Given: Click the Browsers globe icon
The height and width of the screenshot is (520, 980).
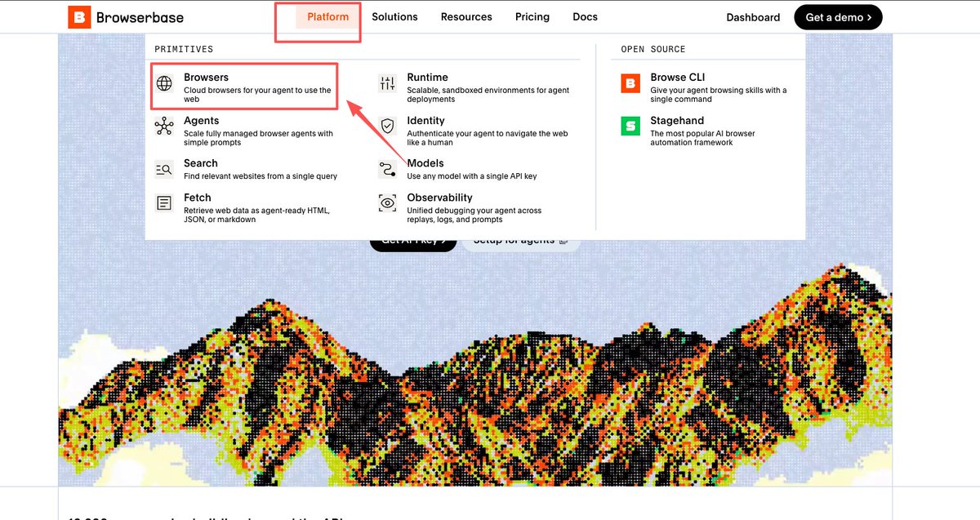Looking at the screenshot, I should pos(165,83).
